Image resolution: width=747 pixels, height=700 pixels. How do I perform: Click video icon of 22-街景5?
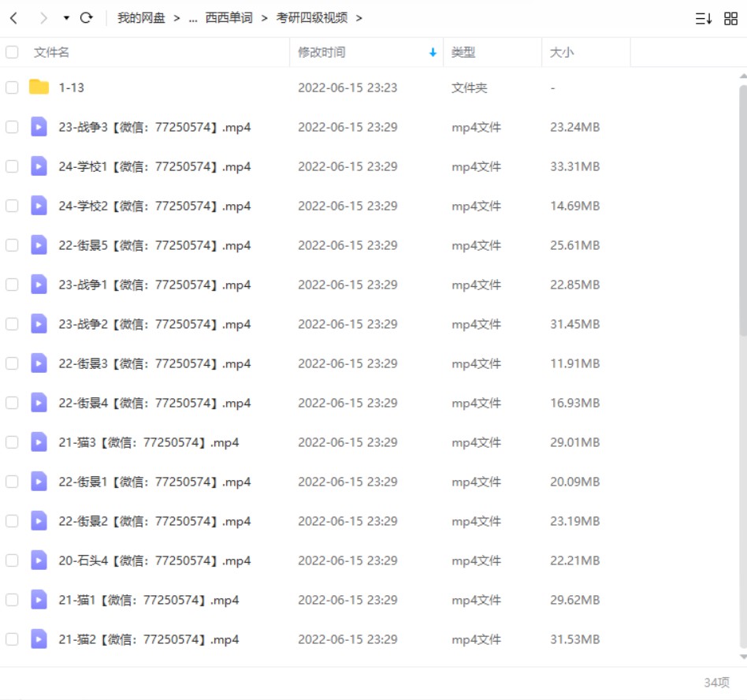point(39,245)
